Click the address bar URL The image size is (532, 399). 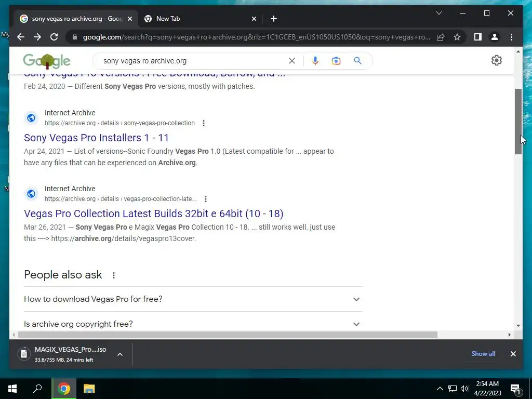click(257, 37)
